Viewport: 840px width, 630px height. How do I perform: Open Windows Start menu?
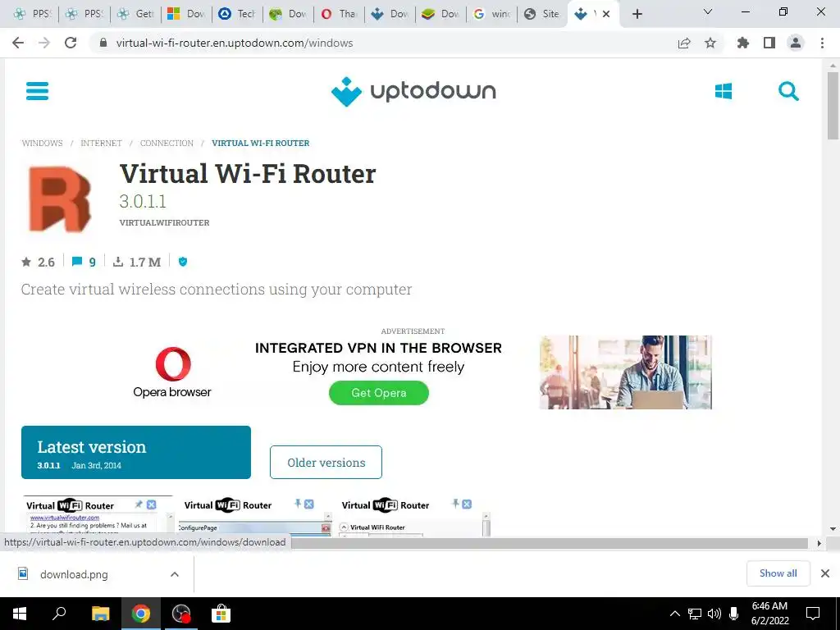tap(20, 614)
